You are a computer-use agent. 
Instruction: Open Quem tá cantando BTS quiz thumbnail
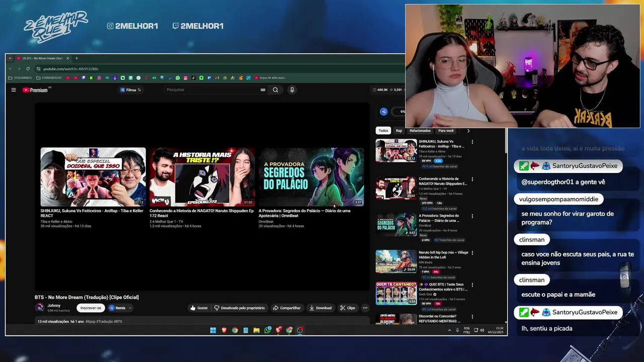pos(396,293)
